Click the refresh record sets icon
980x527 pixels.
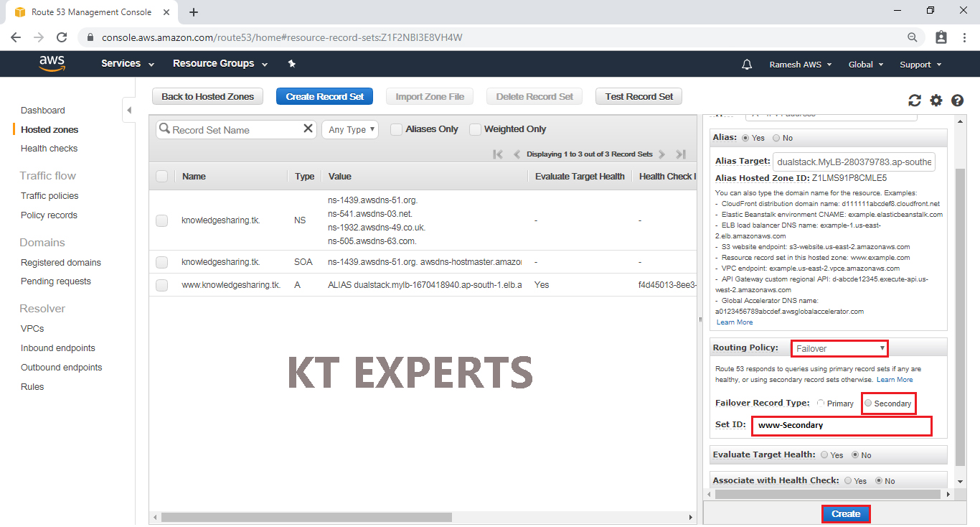[x=914, y=101]
